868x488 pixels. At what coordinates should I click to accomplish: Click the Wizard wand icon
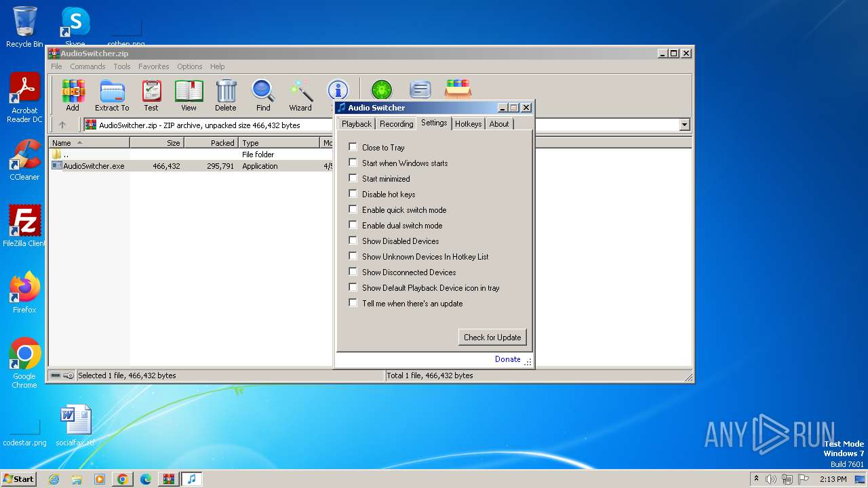click(x=300, y=95)
